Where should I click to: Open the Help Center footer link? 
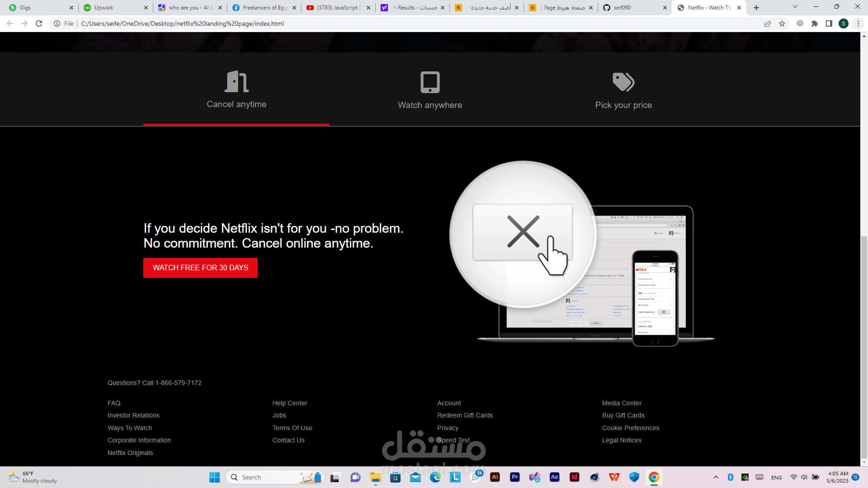(290, 403)
